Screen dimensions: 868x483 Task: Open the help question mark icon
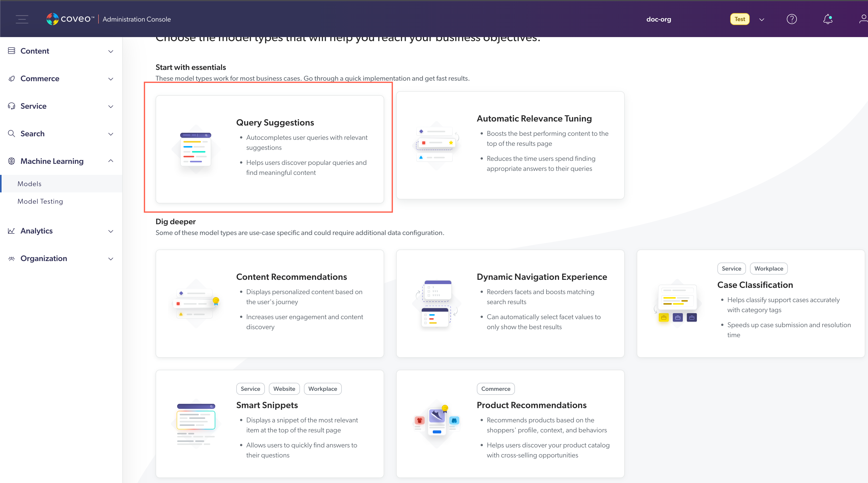[792, 19]
